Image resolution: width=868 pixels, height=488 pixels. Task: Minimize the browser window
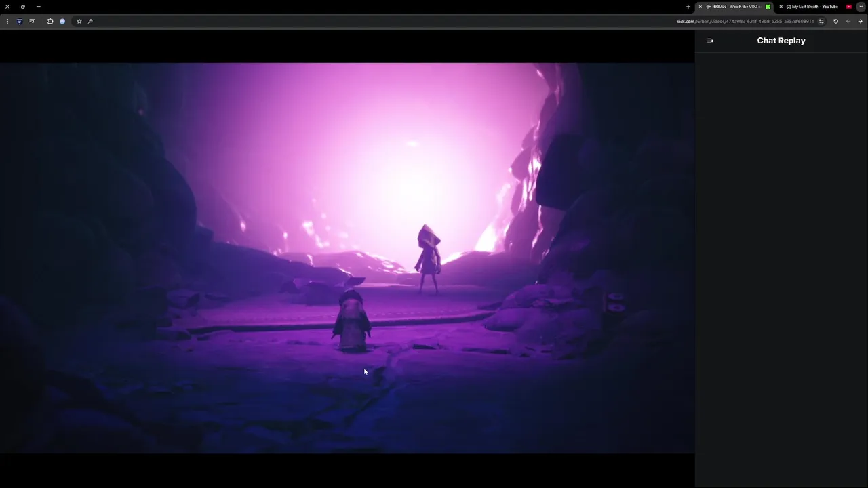point(38,7)
